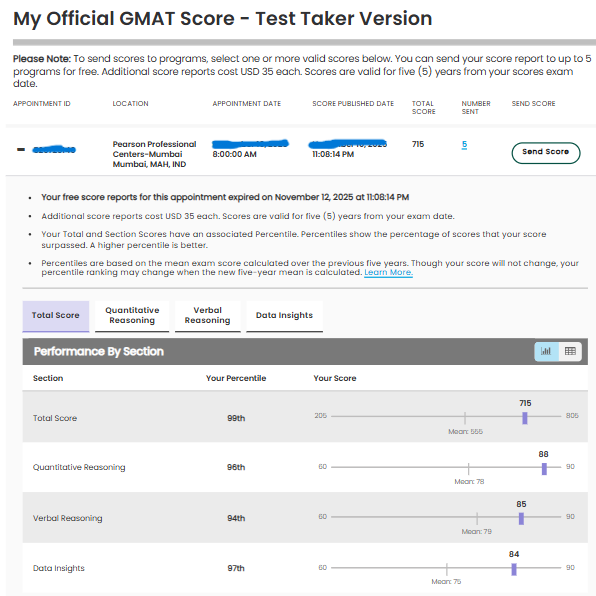596x596 pixels.
Task: Open the Learn More link
Action: tap(388, 273)
